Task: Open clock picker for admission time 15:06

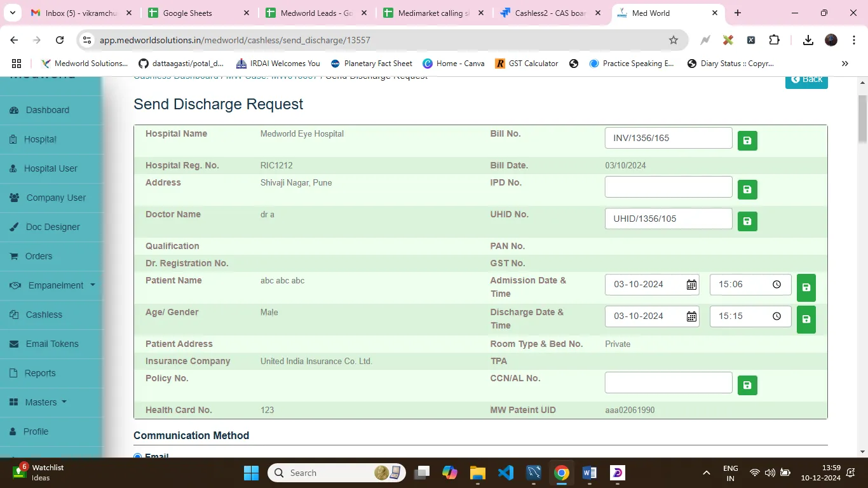Action: pos(776,285)
